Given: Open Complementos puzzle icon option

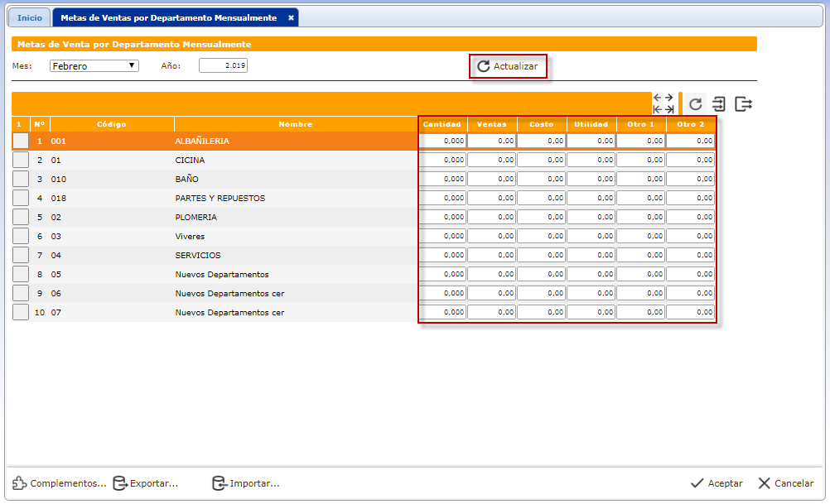Looking at the screenshot, I should [x=20, y=483].
